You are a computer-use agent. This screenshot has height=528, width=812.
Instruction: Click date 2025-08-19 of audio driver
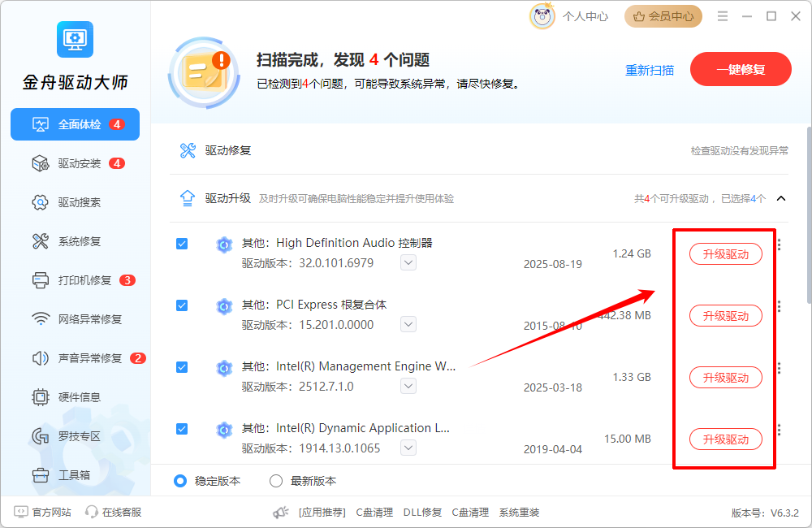tap(552, 264)
